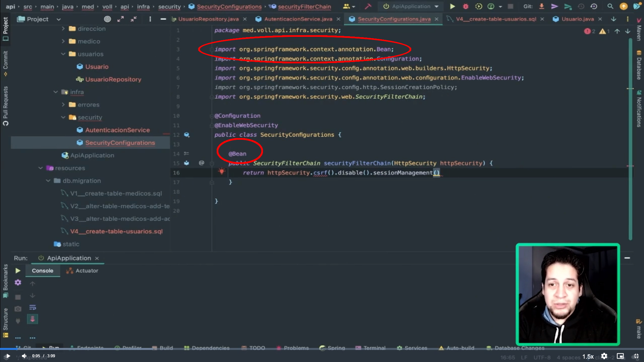This screenshot has height=362, width=644.
Task: Toggle picture-in-picture mode
Action: coord(621,356)
